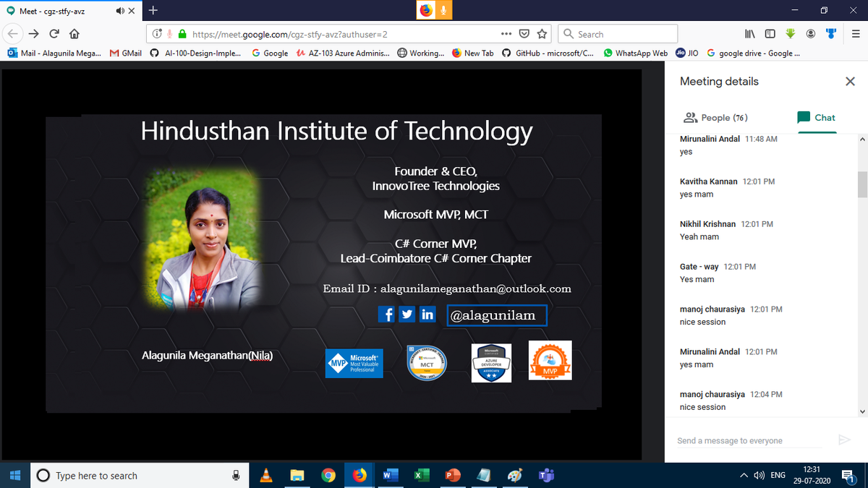The height and width of the screenshot is (488, 868).
Task: Open GitHub - microsoft bookmark
Action: 548,53
